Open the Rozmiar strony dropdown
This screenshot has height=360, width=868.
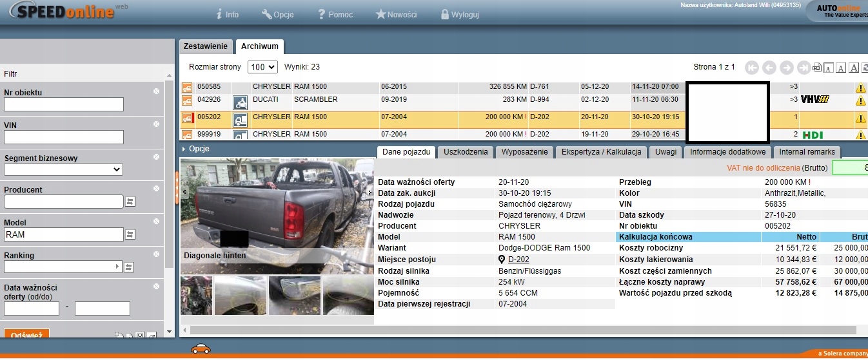pos(262,67)
